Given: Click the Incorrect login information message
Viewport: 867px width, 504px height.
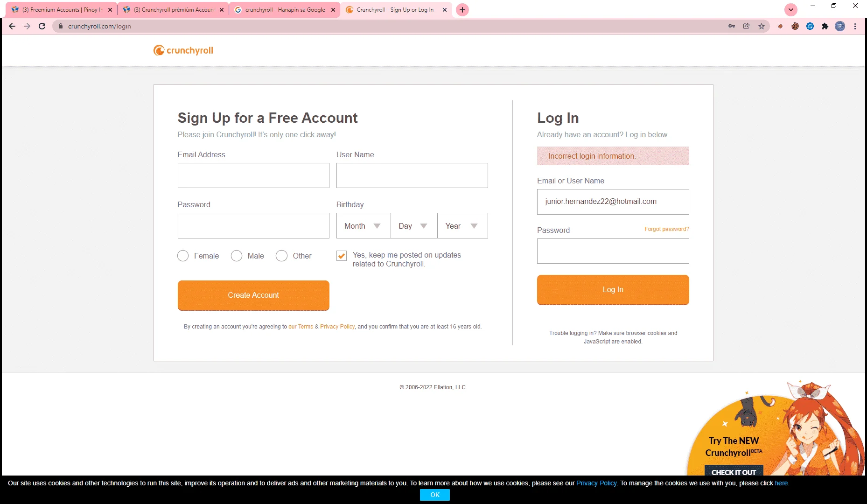Looking at the screenshot, I should [x=613, y=156].
